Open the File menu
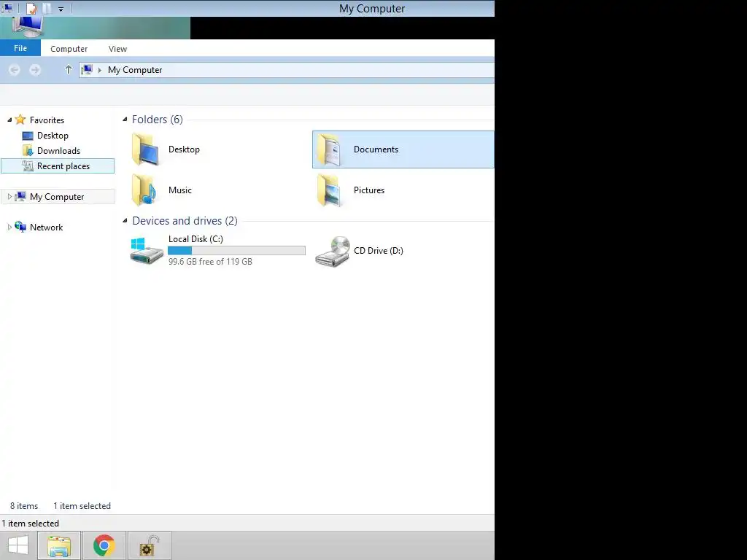Viewport: 747px width, 560px height. point(20,48)
